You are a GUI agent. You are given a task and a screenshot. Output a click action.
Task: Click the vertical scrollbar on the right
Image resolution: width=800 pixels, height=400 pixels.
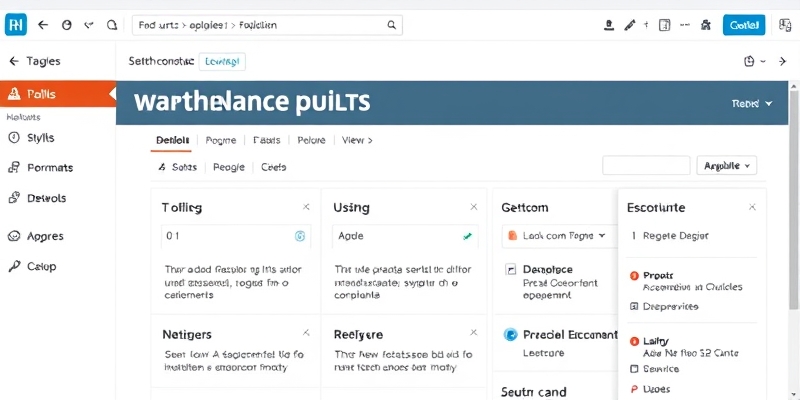(x=794, y=199)
